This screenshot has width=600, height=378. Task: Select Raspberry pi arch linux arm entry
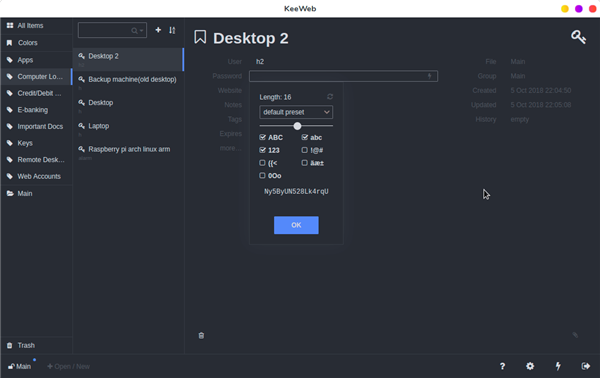click(x=128, y=153)
